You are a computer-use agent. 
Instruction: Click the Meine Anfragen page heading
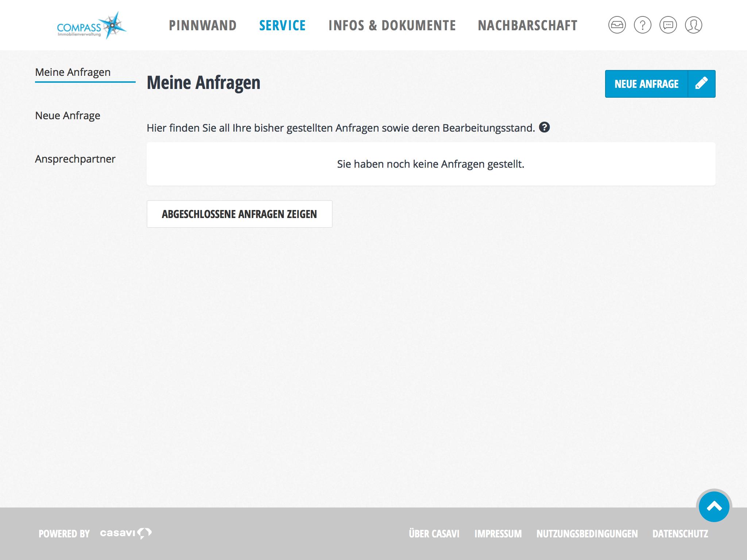click(204, 82)
